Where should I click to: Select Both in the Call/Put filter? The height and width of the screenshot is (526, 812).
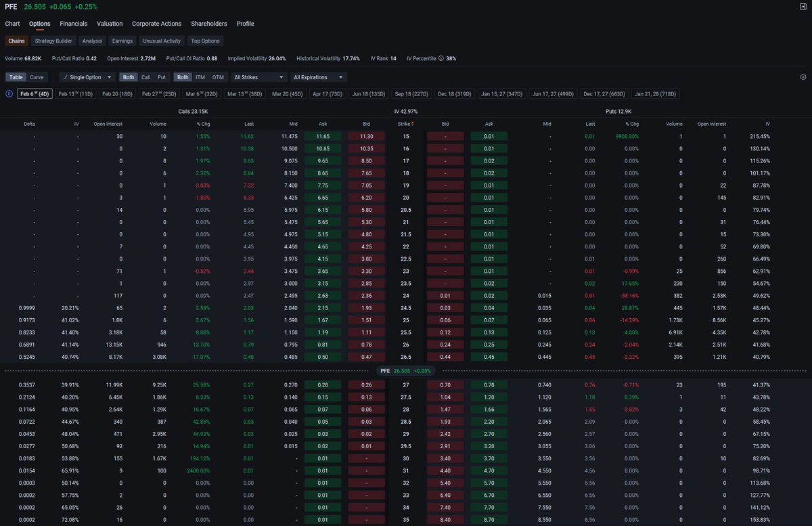click(x=129, y=77)
